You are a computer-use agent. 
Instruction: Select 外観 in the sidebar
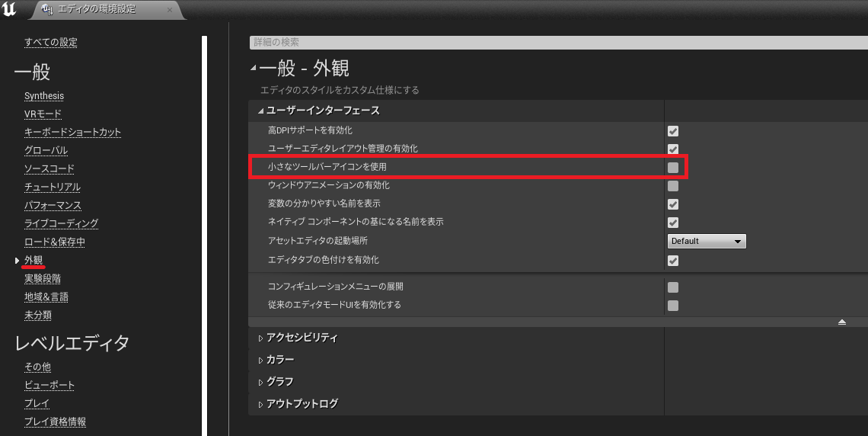(34, 260)
